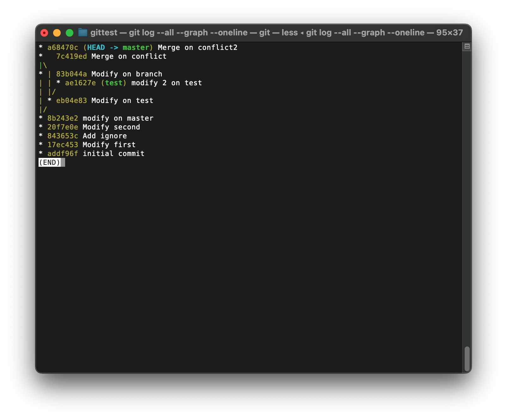Click the message 'Merge on conflict2'
The height and width of the screenshot is (420, 507).
tap(198, 47)
